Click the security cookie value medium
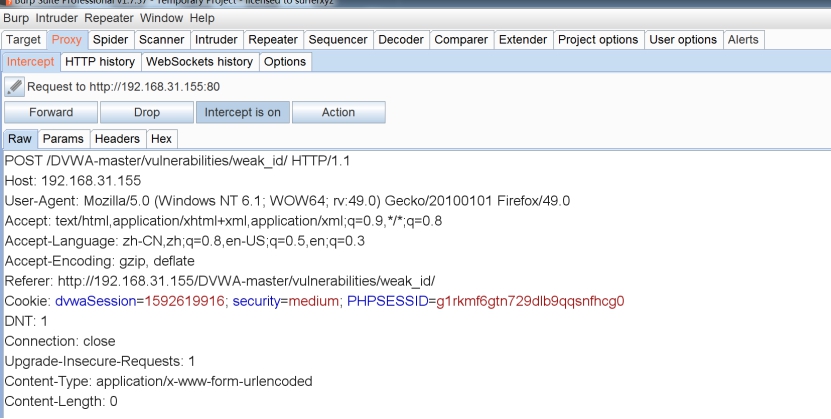Image resolution: width=831 pixels, height=419 pixels. [314, 301]
